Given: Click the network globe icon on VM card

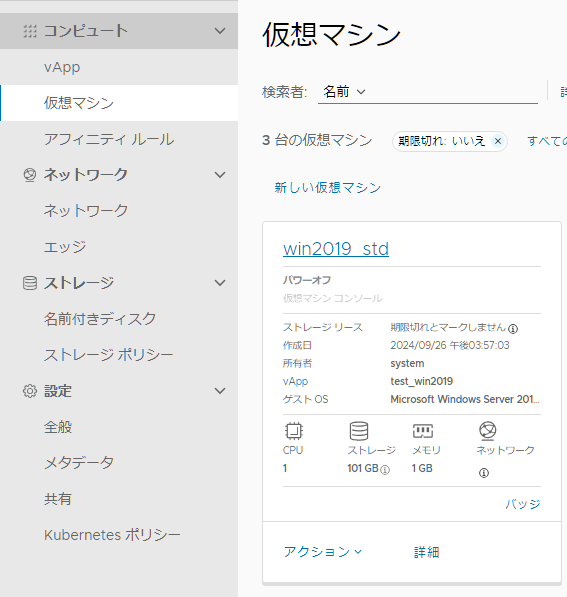Looking at the screenshot, I should (x=487, y=431).
